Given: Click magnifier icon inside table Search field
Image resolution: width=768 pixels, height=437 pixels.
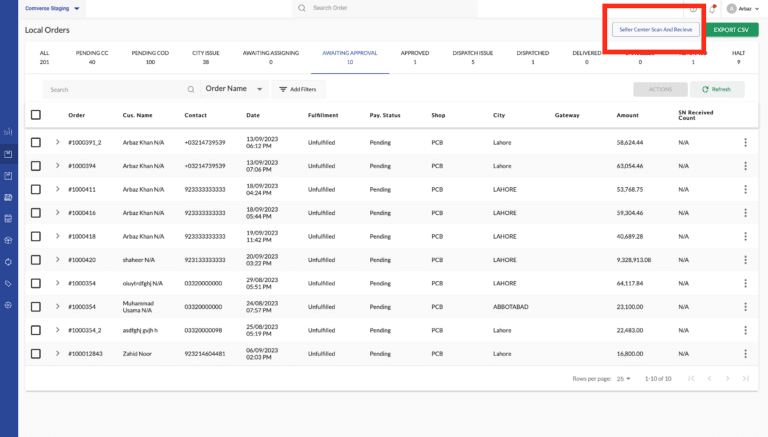Looking at the screenshot, I should (191, 90).
